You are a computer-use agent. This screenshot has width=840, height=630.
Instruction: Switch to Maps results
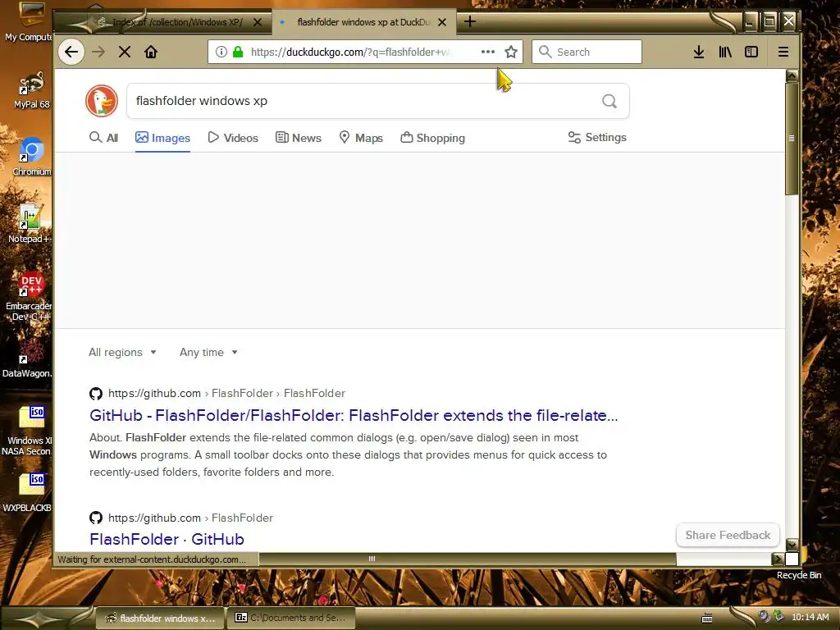pyautogui.click(x=361, y=138)
